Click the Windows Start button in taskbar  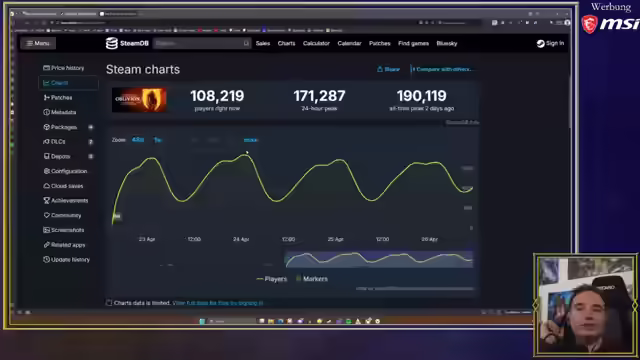coord(202,321)
